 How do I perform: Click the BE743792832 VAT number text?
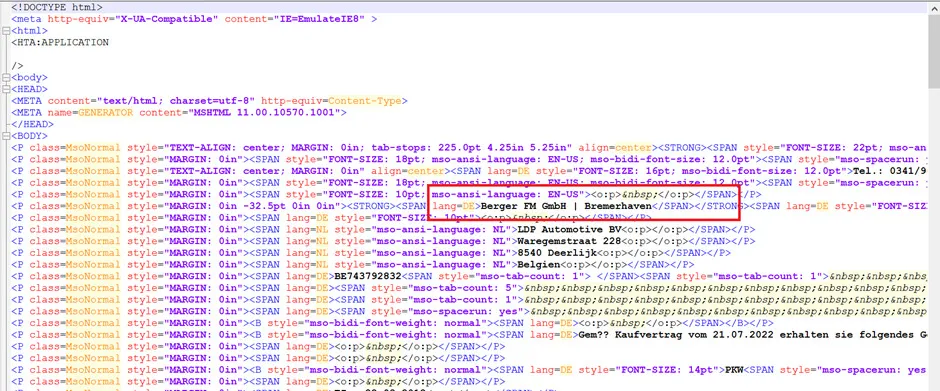coord(366,276)
